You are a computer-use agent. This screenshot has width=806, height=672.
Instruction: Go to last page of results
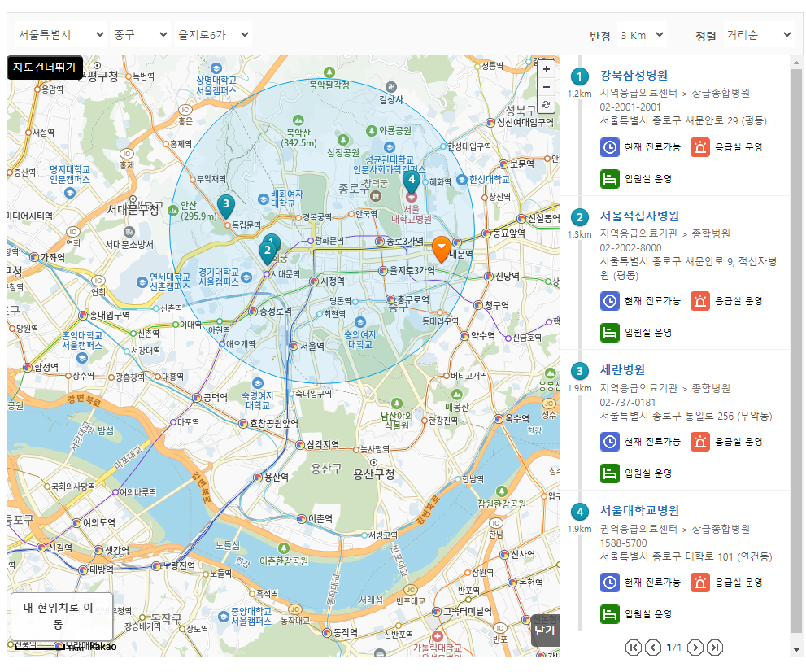tap(715, 648)
